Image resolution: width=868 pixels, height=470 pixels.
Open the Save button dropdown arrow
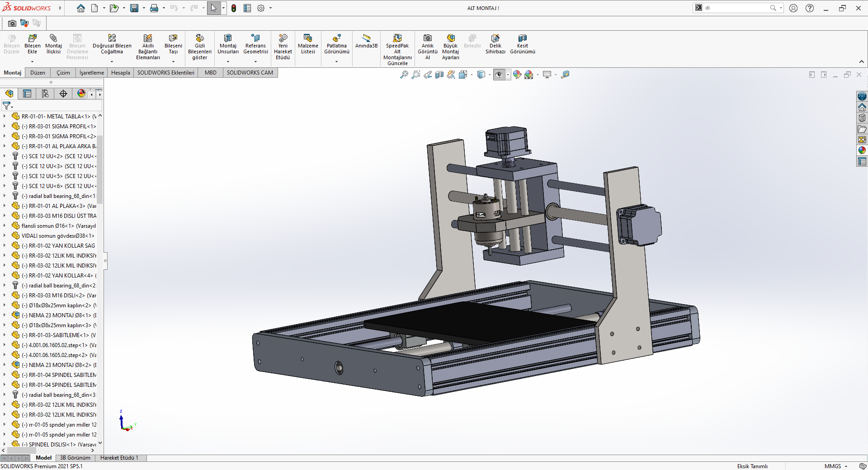[x=144, y=8]
